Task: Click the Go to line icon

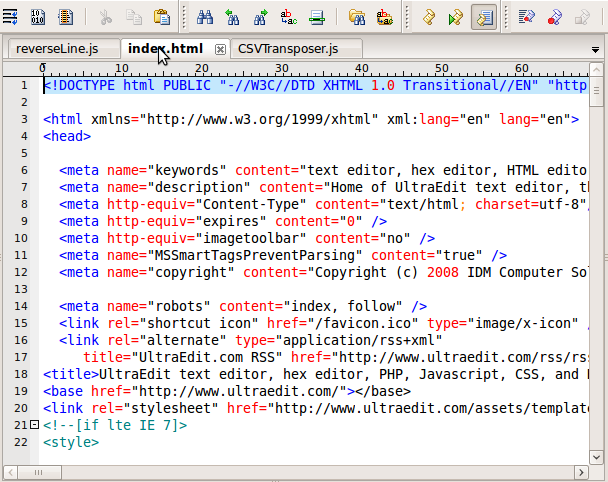Action: pos(317,17)
